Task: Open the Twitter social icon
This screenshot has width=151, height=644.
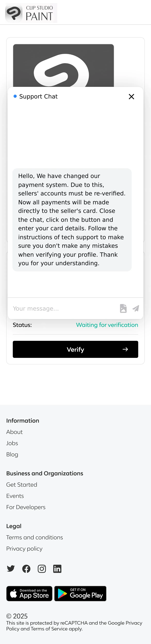Action: tap(11, 569)
